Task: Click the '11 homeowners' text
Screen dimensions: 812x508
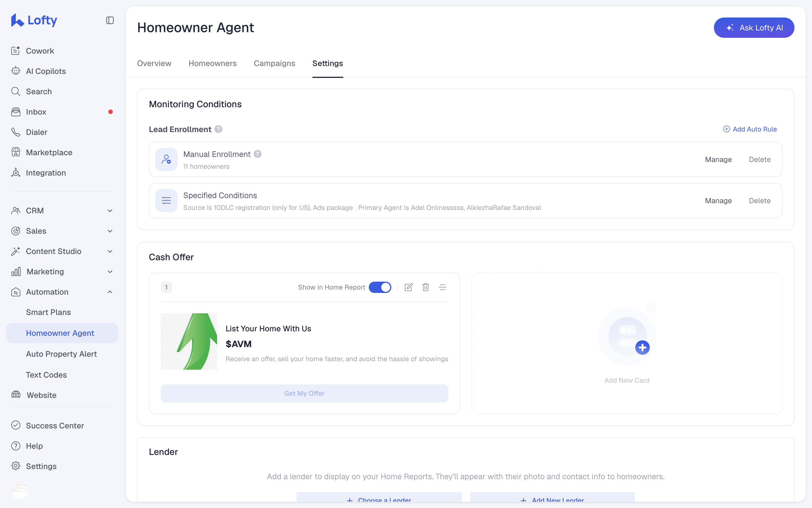Action: pyautogui.click(x=206, y=167)
